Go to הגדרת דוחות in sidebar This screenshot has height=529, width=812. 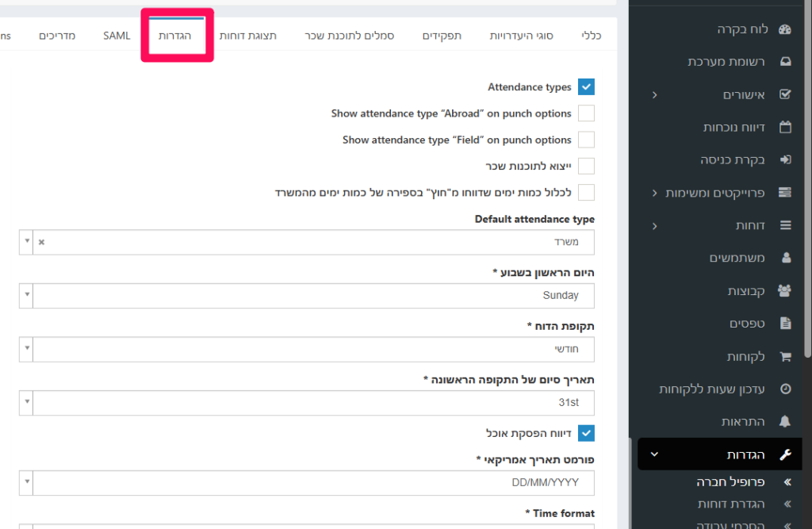pyautogui.click(x=730, y=504)
